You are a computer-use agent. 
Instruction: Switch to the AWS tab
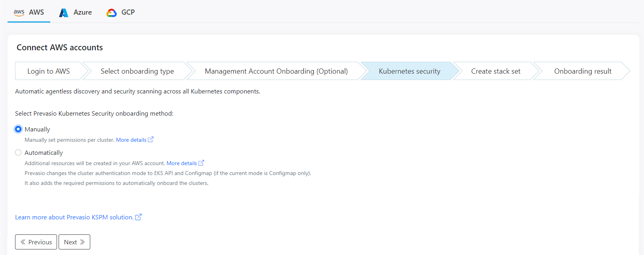[x=29, y=12]
